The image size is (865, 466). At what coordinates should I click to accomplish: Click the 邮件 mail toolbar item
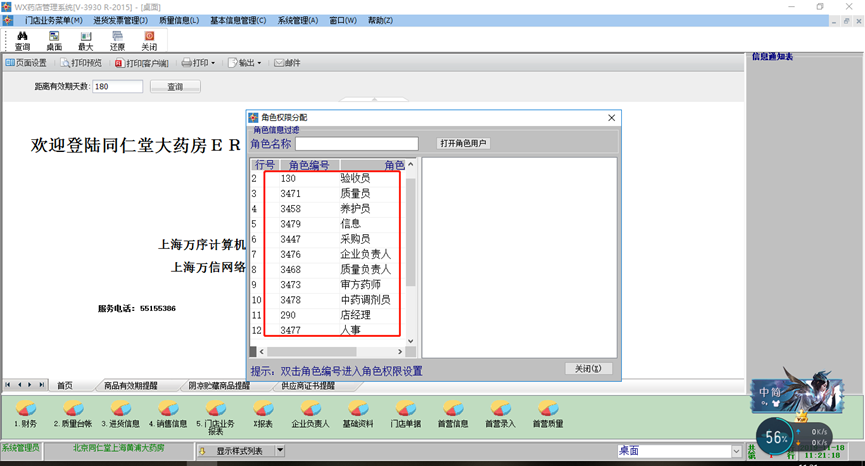[287, 63]
